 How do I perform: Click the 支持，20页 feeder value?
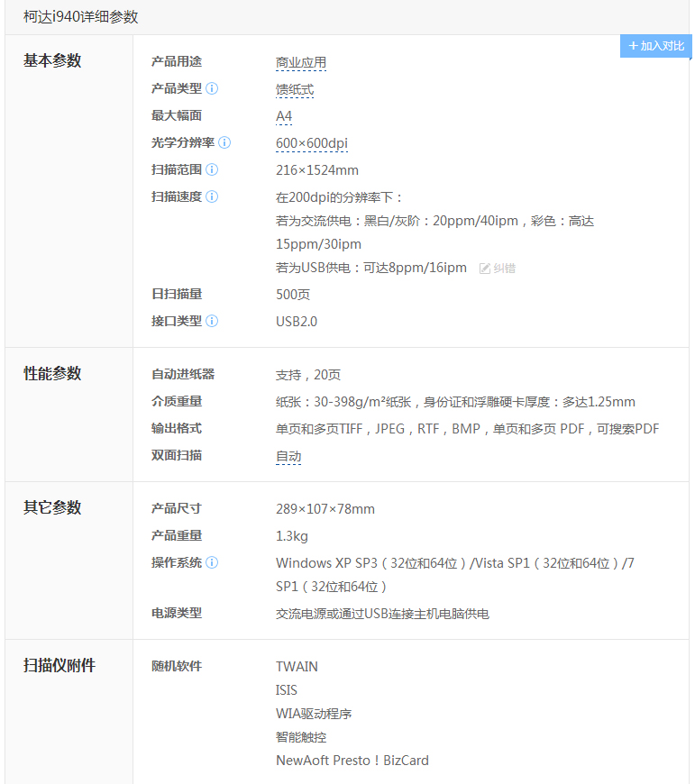[308, 375]
